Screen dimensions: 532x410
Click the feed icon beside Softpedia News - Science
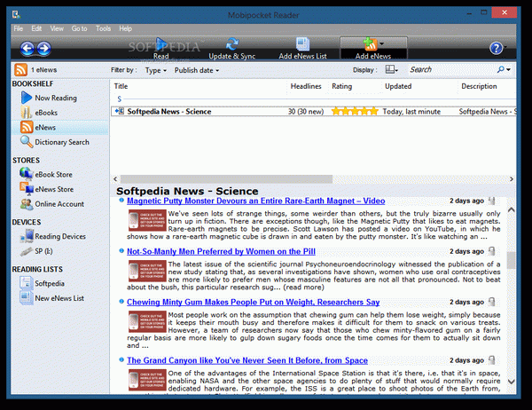pyautogui.click(x=120, y=111)
